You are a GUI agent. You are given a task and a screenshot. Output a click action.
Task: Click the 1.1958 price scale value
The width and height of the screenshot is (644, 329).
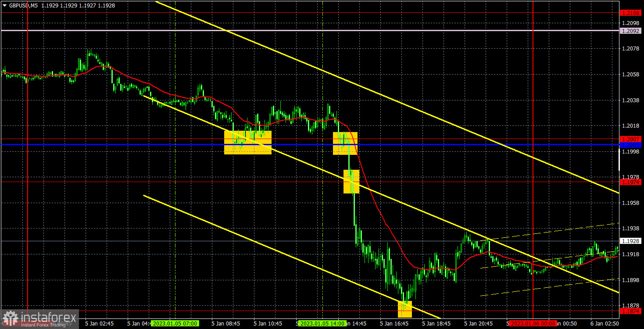[630, 203]
